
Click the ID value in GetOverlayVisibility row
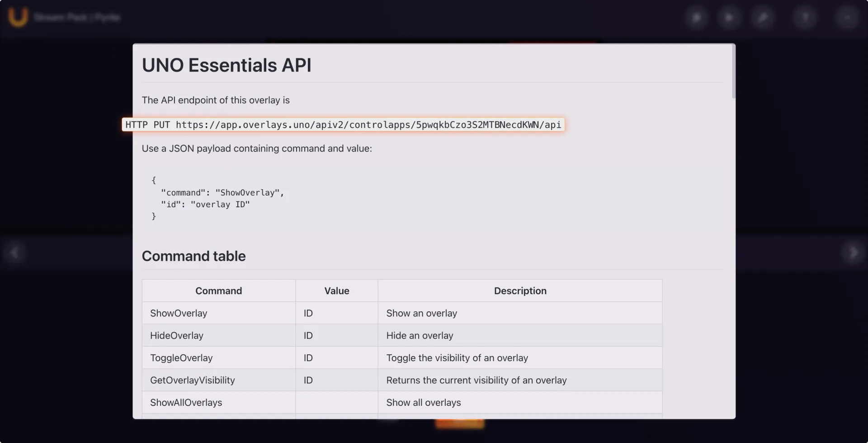(308, 380)
